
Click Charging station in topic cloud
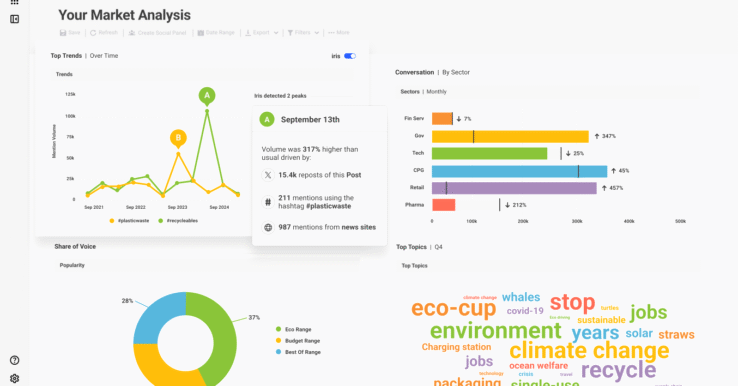(456, 347)
